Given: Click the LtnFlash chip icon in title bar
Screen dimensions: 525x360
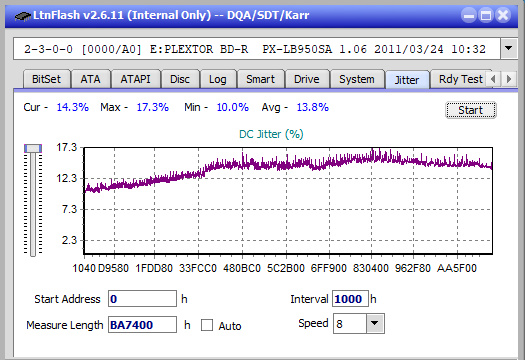Looking at the screenshot, I should (22, 16).
